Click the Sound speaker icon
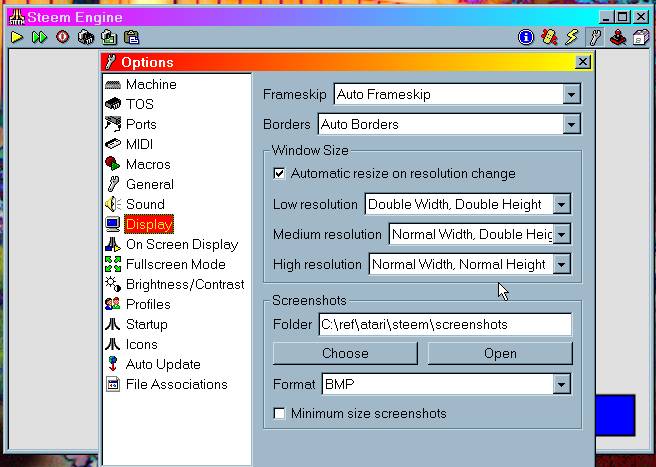This screenshot has height=467, width=656. click(x=113, y=204)
